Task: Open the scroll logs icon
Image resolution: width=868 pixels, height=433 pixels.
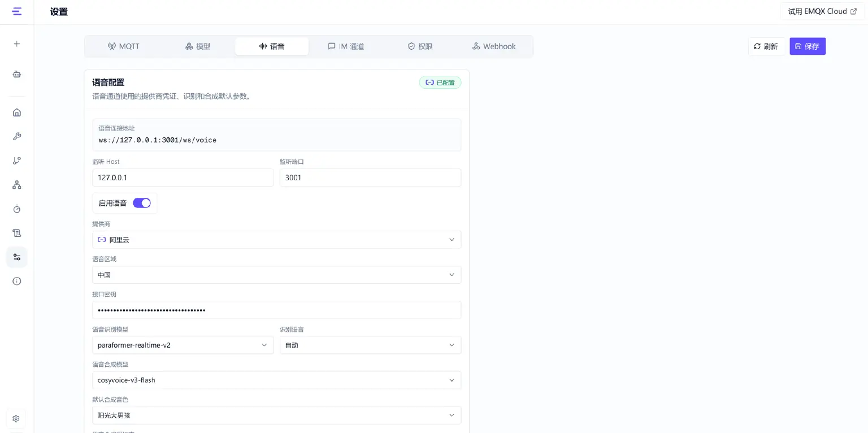Action: 17,233
